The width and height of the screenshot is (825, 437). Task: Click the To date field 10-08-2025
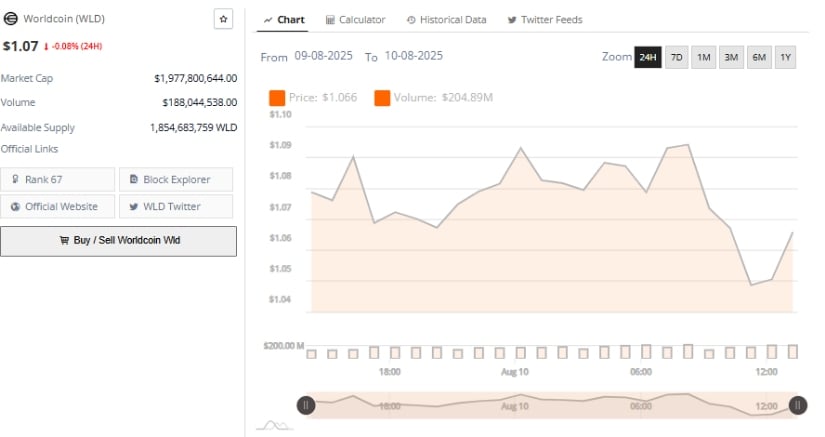click(414, 56)
